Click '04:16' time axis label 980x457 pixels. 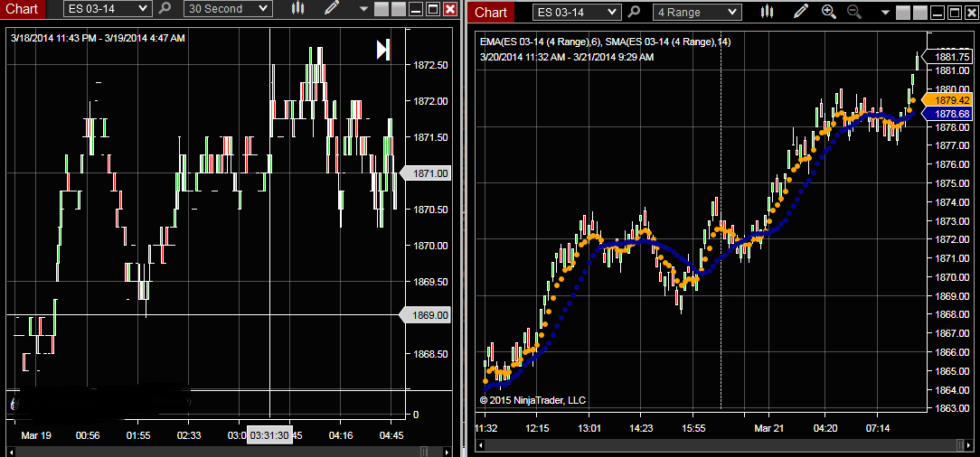coord(341,435)
